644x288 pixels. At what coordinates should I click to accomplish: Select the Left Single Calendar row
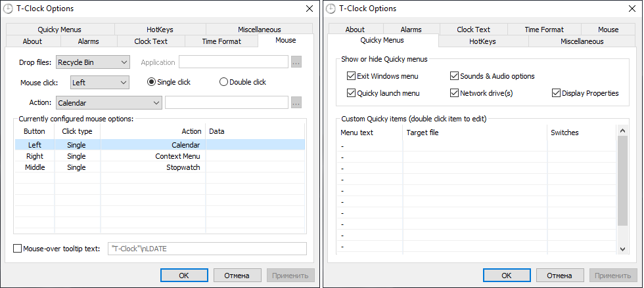pyautogui.click(x=160, y=145)
